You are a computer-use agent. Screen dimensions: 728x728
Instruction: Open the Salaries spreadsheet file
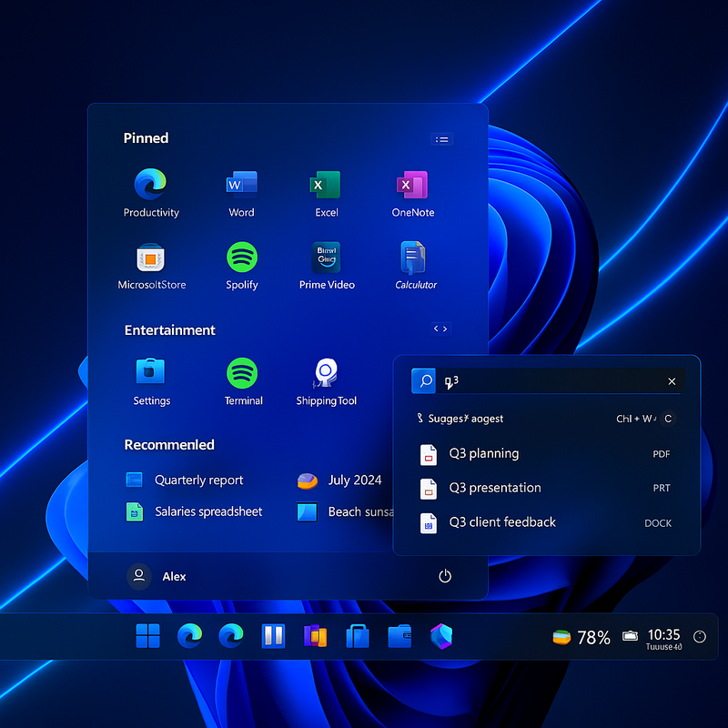(194, 511)
